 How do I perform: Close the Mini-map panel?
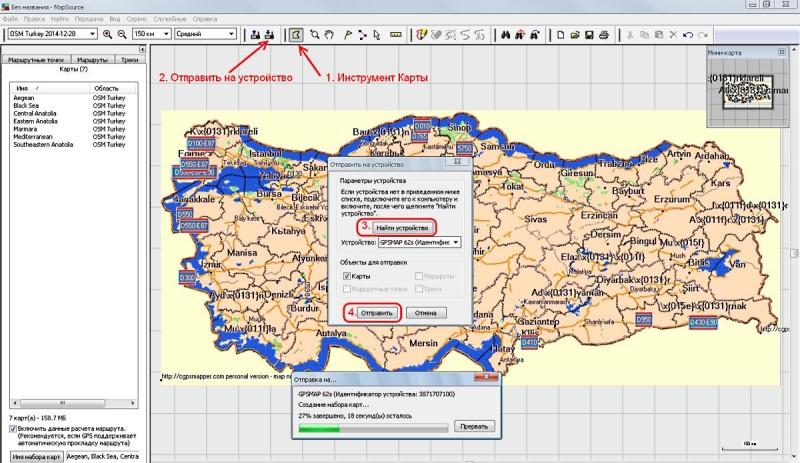coord(782,52)
